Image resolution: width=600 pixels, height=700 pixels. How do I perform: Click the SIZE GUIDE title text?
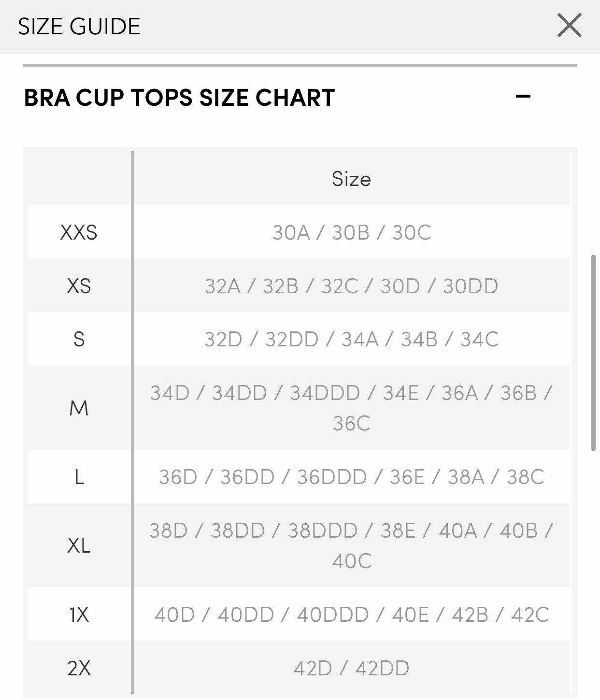coord(79,27)
